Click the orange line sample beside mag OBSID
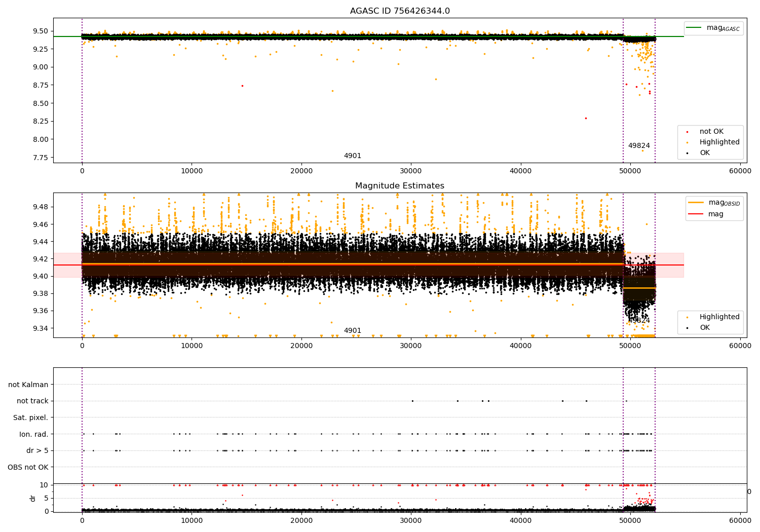 (x=696, y=203)
